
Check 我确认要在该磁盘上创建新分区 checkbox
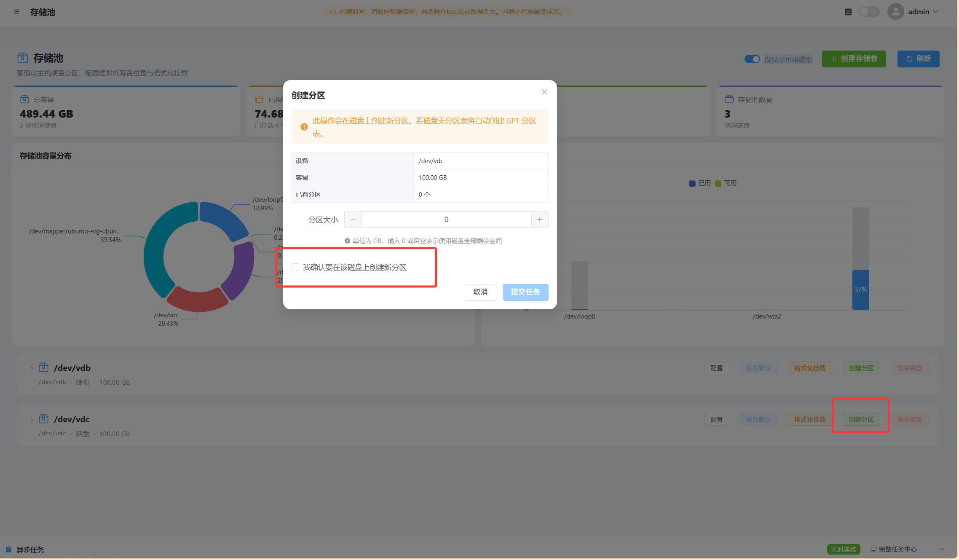pos(295,267)
